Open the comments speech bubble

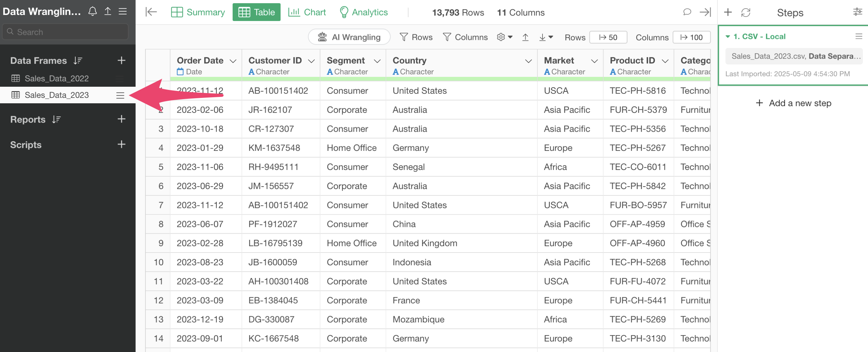click(x=687, y=12)
